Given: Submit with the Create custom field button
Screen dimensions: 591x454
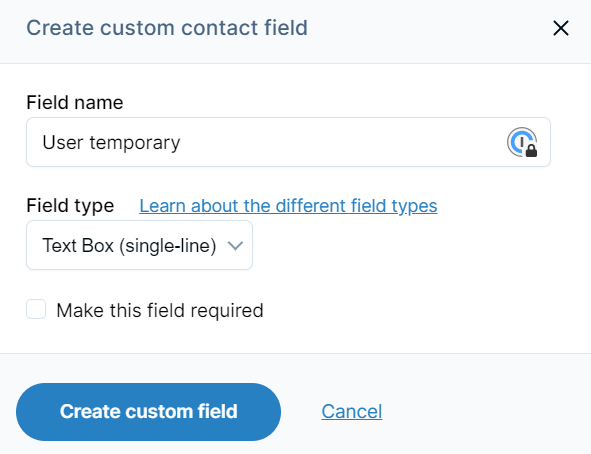Looking at the screenshot, I should 149,412.
